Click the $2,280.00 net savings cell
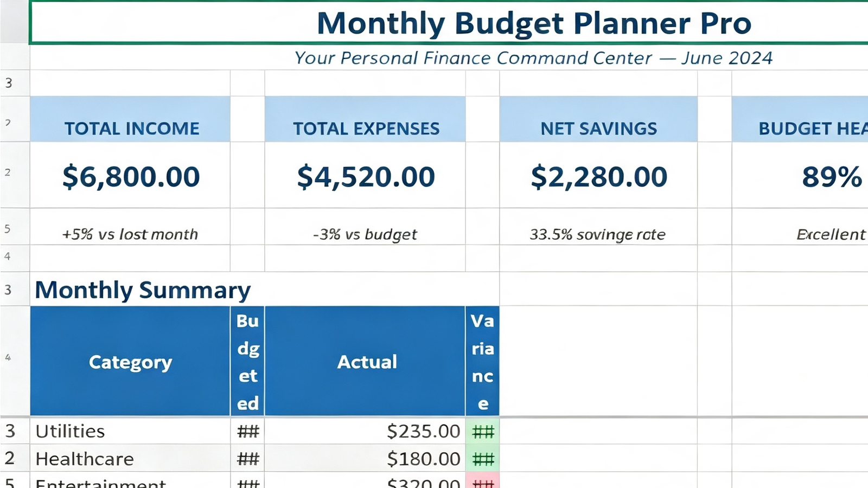 (x=598, y=175)
